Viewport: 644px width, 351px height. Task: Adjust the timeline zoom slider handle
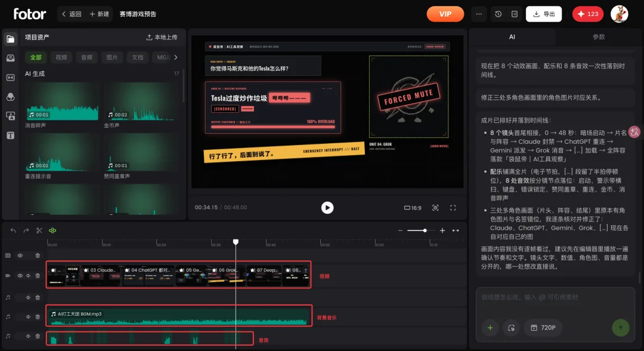pyautogui.click(x=425, y=230)
